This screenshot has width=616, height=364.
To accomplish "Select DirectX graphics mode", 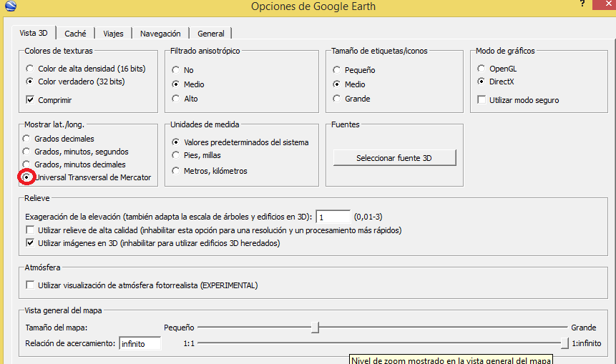I will (481, 82).
